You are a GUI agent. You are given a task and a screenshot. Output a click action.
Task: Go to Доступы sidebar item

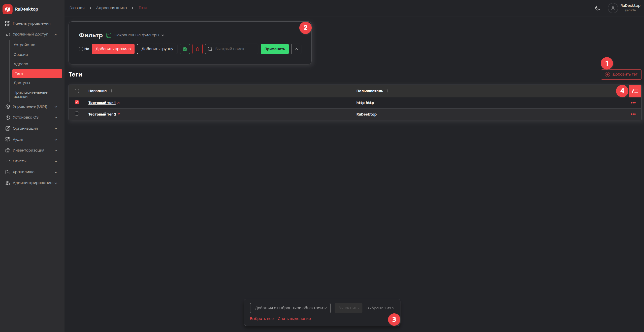22,83
